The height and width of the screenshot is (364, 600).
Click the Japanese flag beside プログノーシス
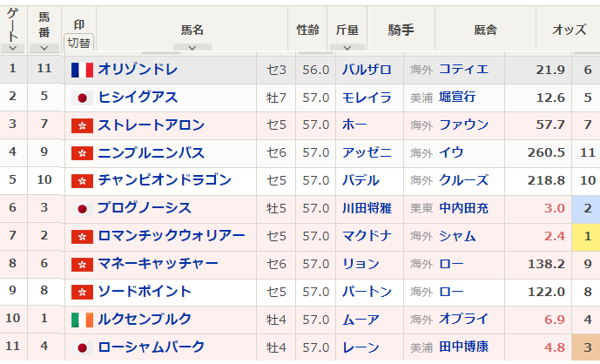pyautogui.click(x=82, y=209)
